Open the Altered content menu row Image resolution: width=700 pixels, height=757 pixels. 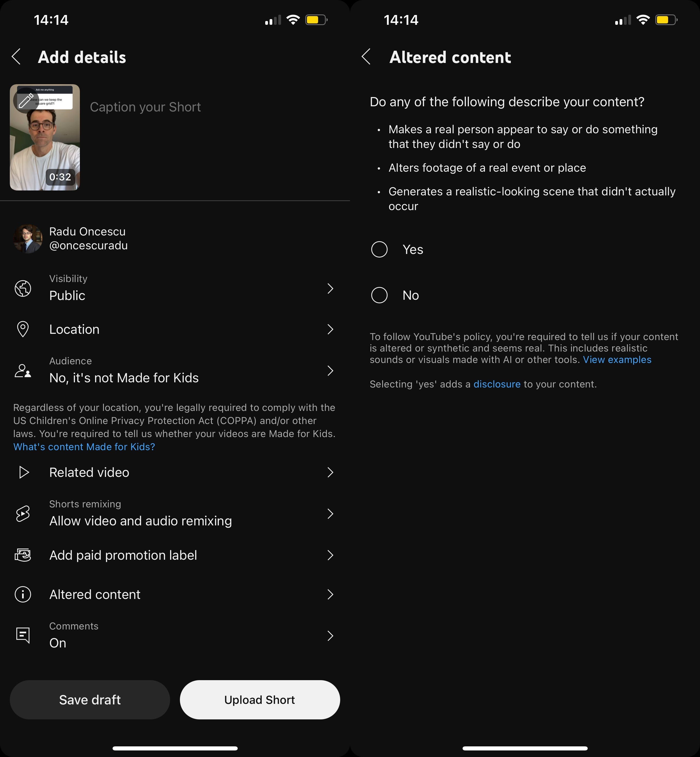pos(175,594)
